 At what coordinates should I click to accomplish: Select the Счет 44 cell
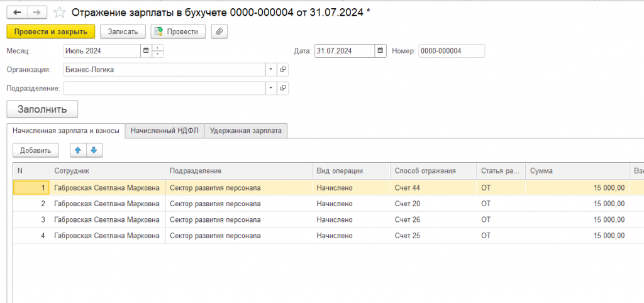tap(433, 188)
